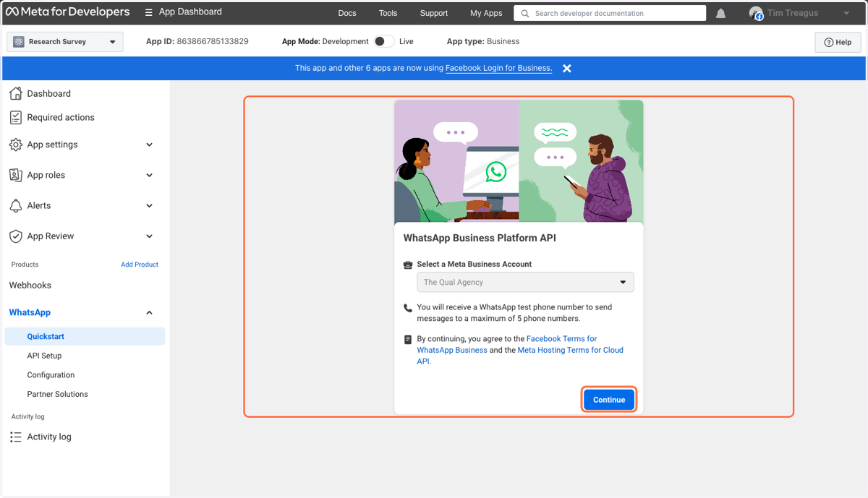Expand the App roles section chevron

tap(150, 175)
